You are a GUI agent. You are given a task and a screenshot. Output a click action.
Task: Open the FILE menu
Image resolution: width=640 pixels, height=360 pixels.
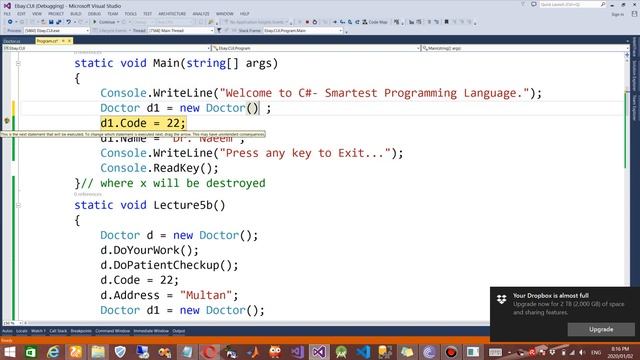click(x=7, y=14)
